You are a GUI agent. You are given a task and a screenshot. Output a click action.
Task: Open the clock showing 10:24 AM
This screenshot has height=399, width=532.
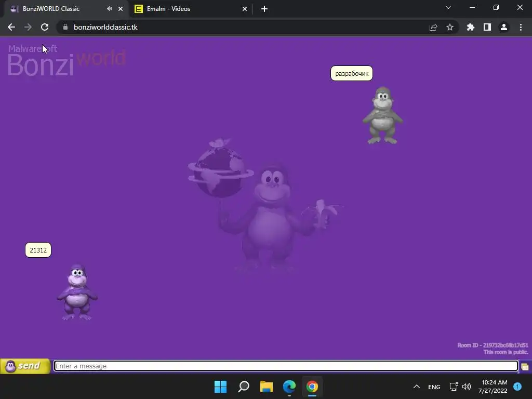pyautogui.click(x=494, y=387)
